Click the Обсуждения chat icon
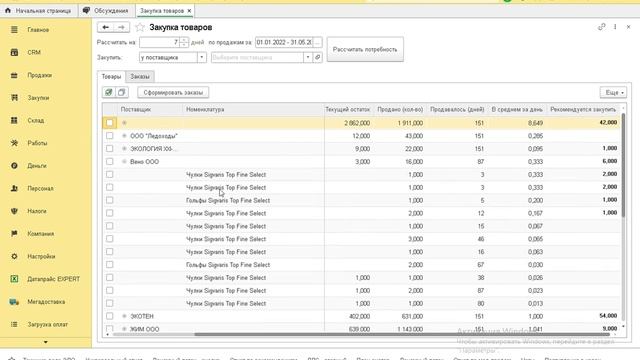640x360 pixels. point(86,11)
